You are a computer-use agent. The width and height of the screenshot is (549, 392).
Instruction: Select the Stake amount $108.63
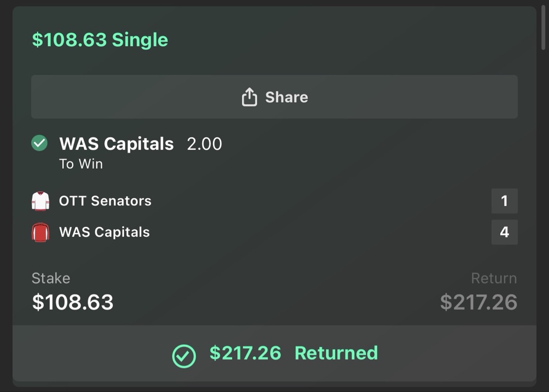(x=72, y=302)
